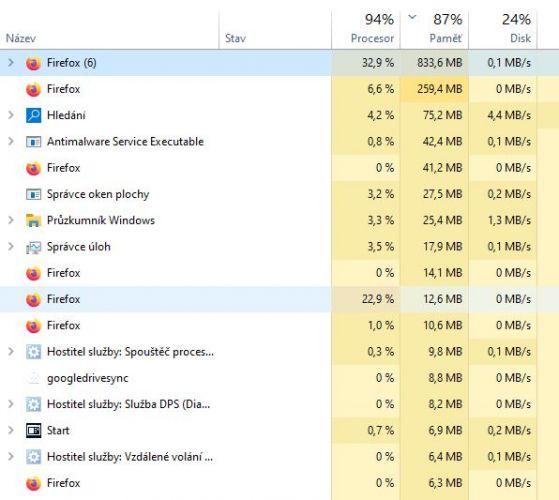Select the Hledání magnifier icon
Viewport: 559px width, 500px height.
click(33, 115)
